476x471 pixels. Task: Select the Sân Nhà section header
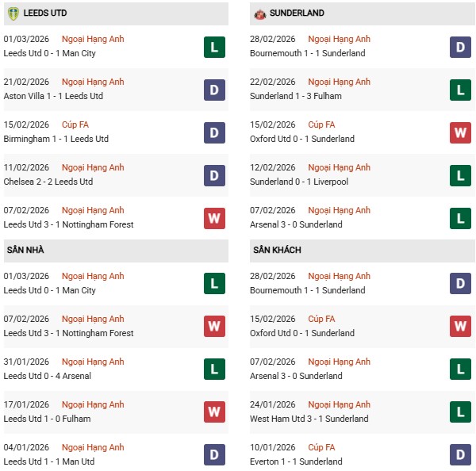25,250
